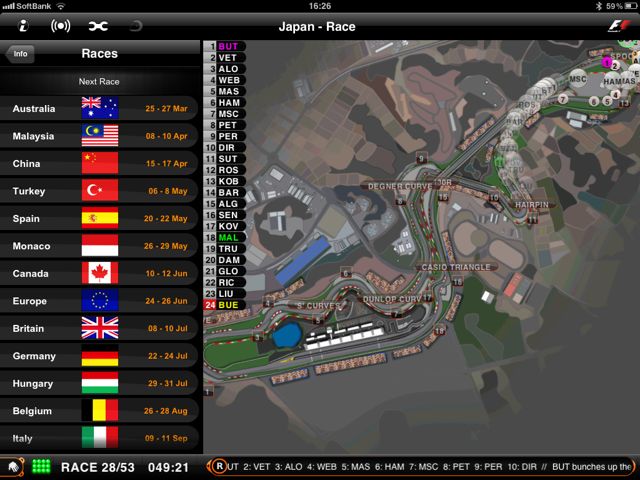The height and width of the screenshot is (480, 640).
Task: Select WEB in position 4
Action: coord(224,80)
